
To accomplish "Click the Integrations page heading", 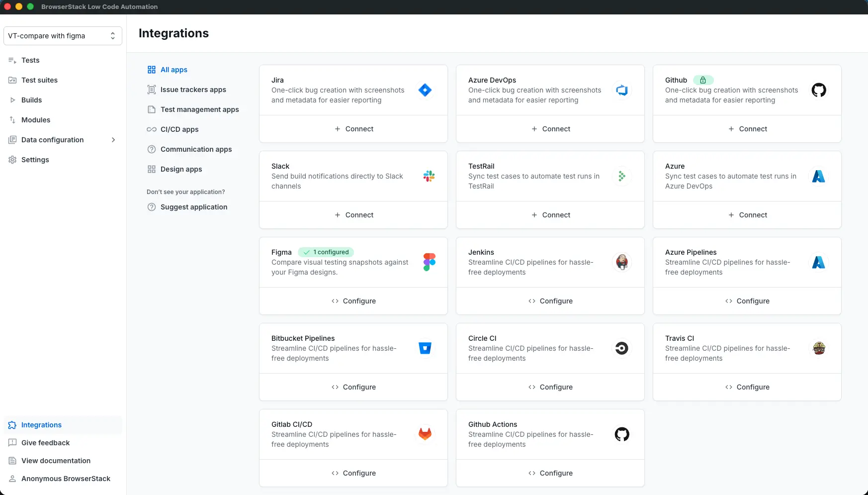I will coord(174,33).
